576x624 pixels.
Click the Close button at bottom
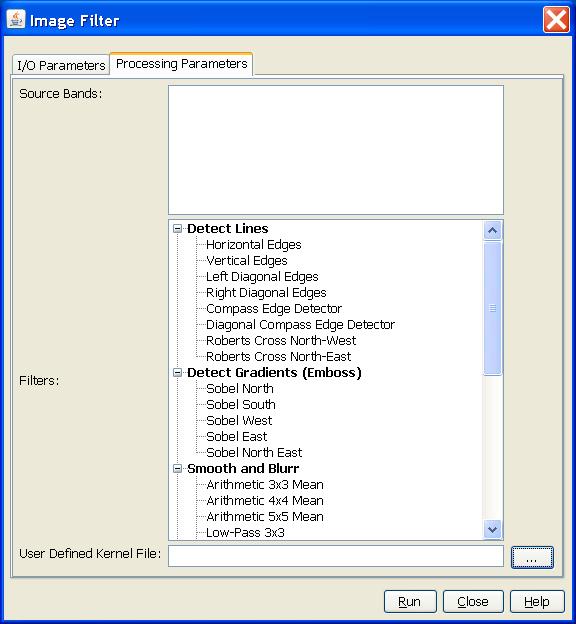[473, 601]
